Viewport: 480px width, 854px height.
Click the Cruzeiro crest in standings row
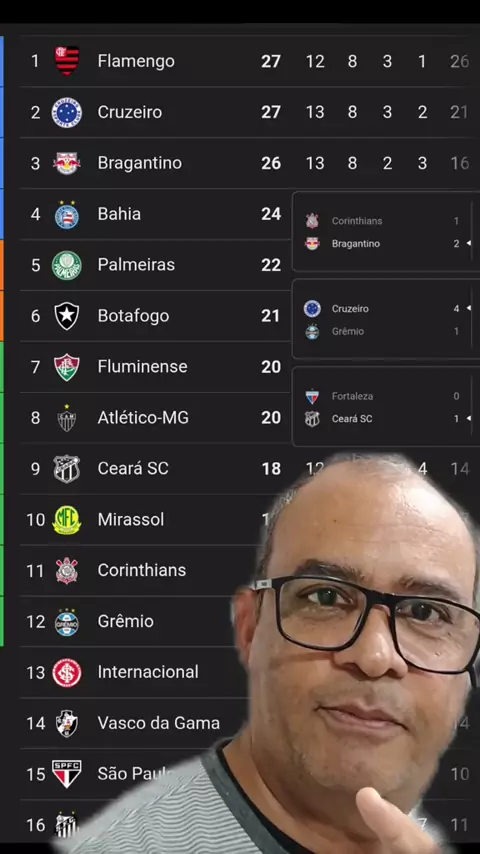click(x=67, y=112)
